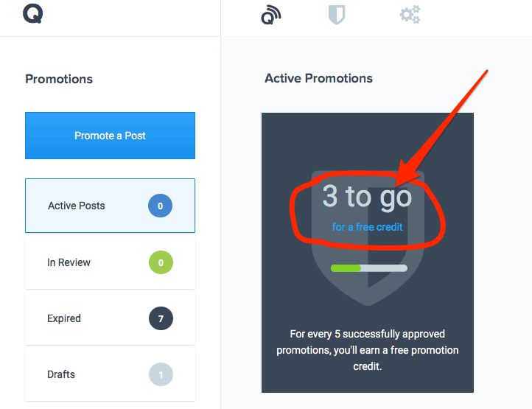The width and height of the screenshot is (532, 409).
Task: Click the large shield graphic in the card
Action: pos(368,237)
